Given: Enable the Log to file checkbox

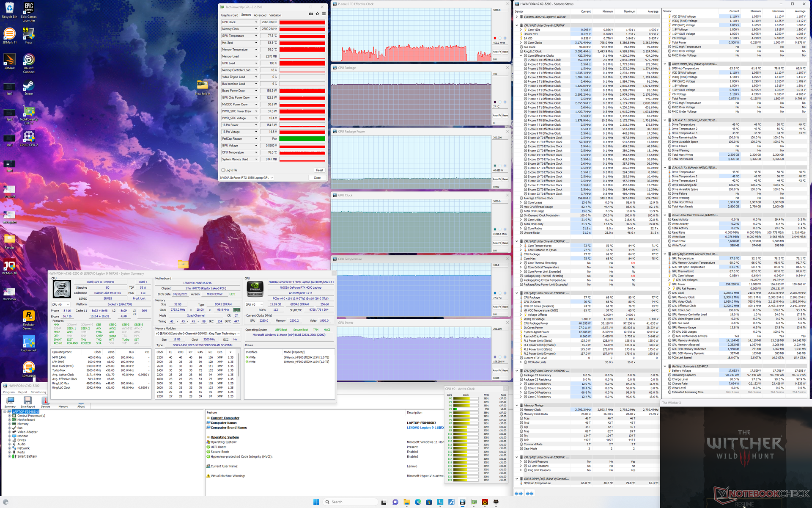Looking at the screenshot, I should [x=223, y=170].
